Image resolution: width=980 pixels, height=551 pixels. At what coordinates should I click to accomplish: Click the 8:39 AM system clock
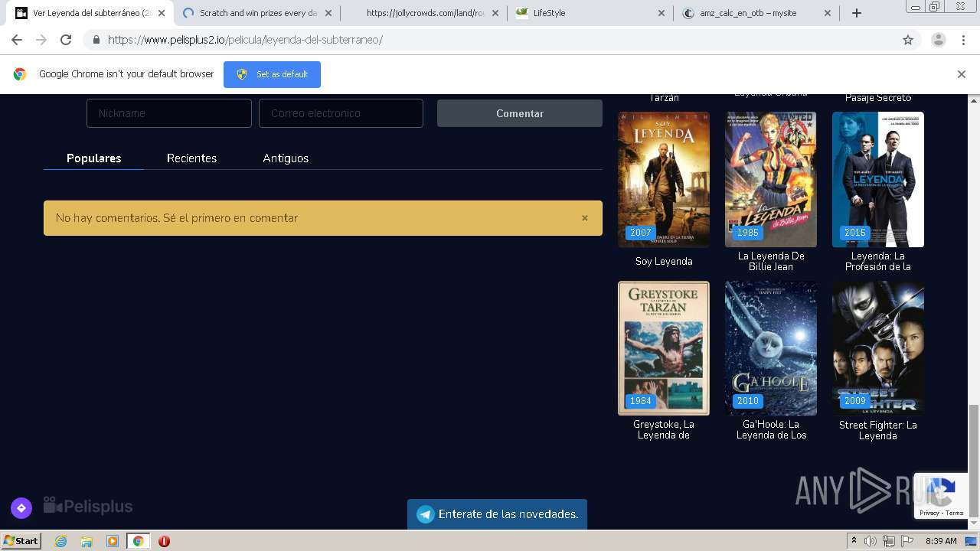tap(941, 541)
